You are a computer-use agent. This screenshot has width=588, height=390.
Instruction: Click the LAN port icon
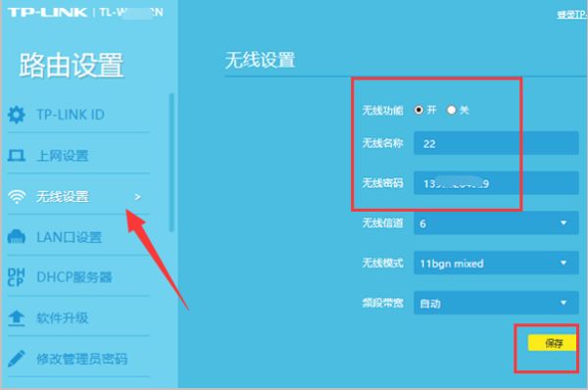pyautogui.click(x=17, y=236)
